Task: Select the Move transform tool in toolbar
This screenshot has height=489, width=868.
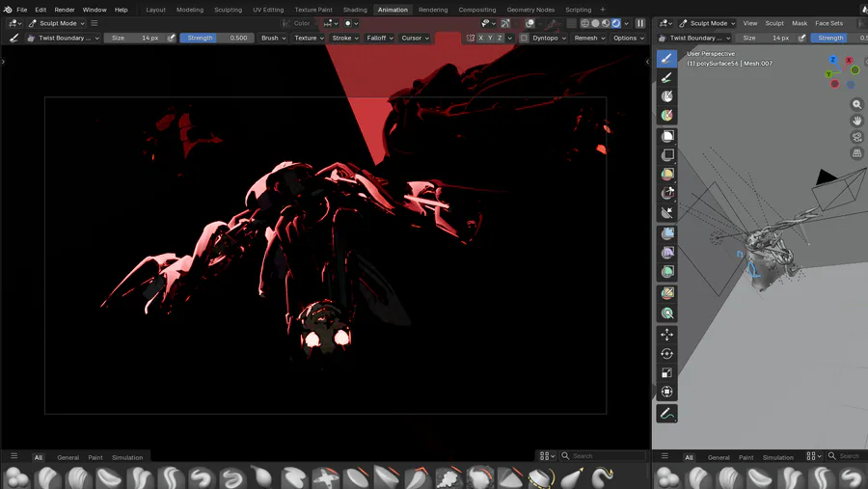Action: point(666,335)
